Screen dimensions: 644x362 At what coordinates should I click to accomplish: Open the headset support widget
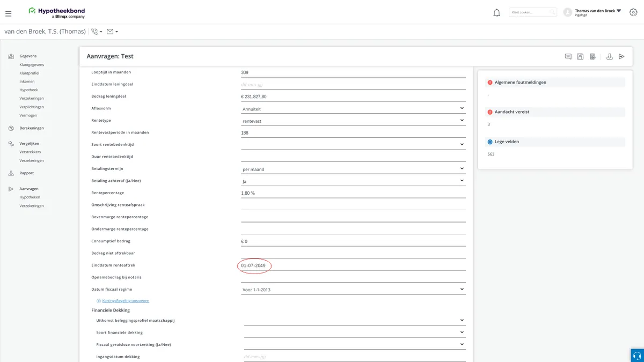click(637, 356)
